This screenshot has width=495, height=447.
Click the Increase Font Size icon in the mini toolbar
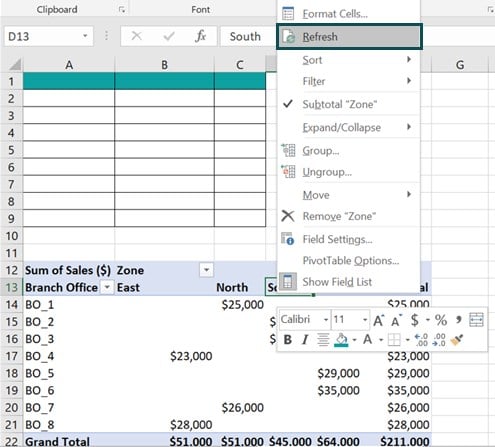click(378, 321)
